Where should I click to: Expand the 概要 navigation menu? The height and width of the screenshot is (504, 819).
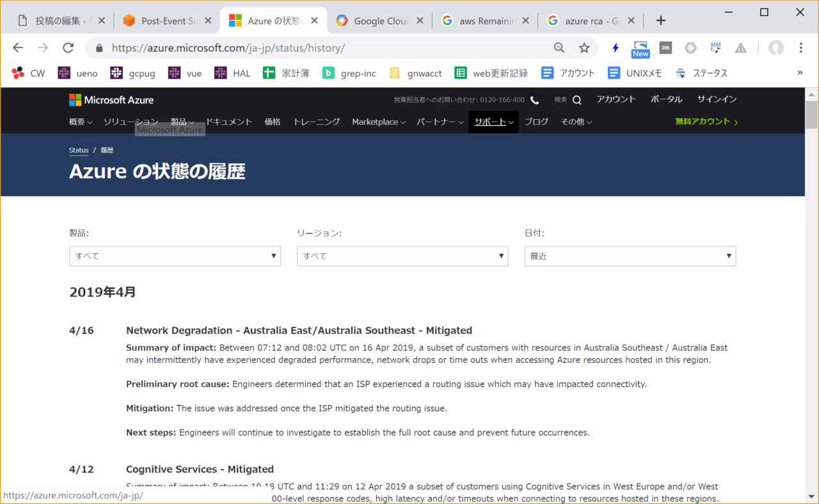[x=81, y=122]
